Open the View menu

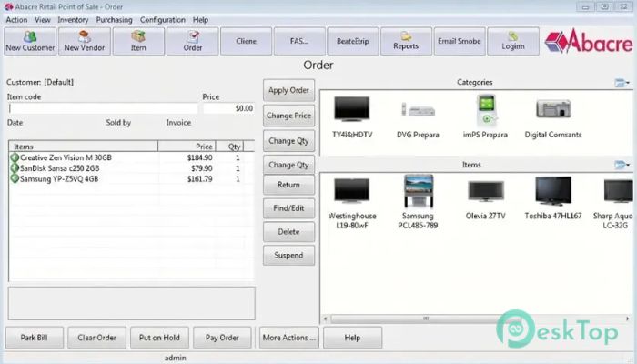43,20
